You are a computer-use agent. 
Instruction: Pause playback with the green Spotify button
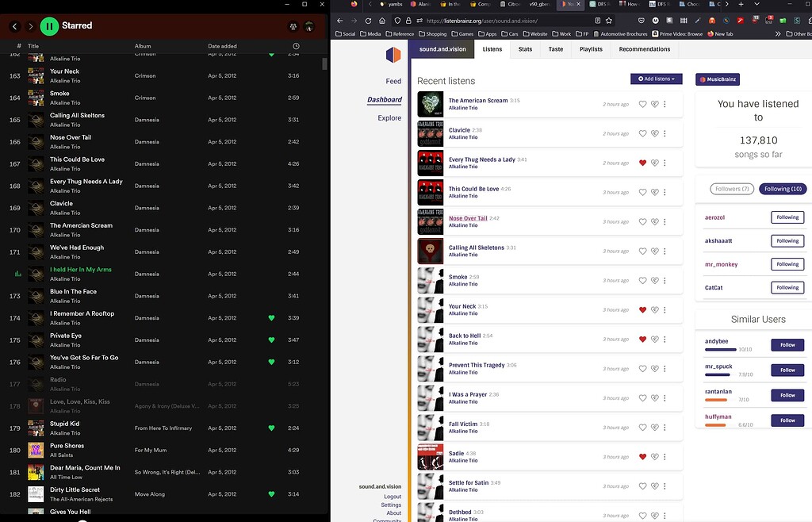pos(49,26)
